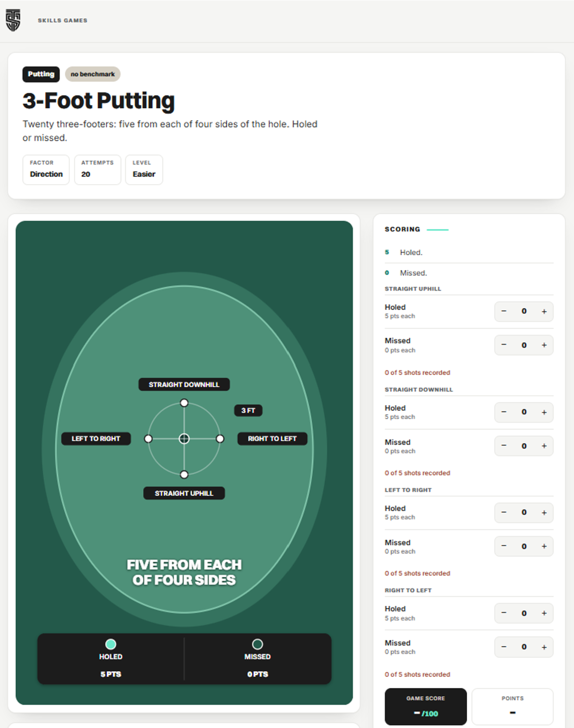Decrease Left to Right Missed count

tap(504, 546)
